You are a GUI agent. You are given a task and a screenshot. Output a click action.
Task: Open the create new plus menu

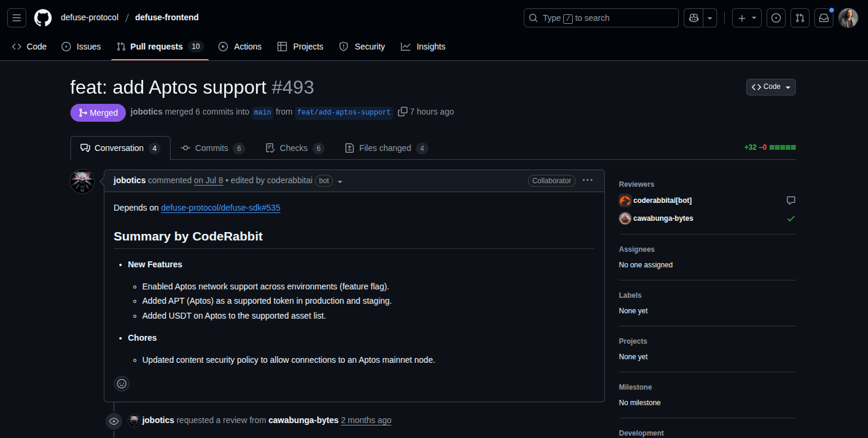tap(747, 18)
